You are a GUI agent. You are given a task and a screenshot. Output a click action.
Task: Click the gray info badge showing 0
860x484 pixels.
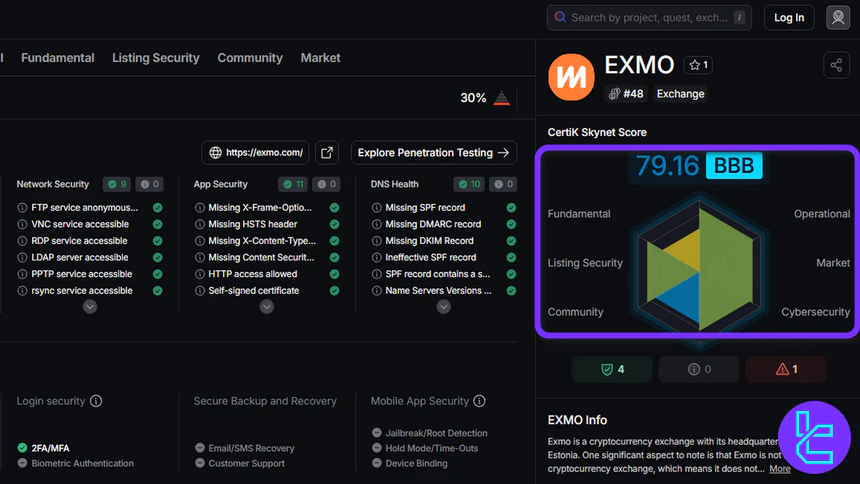[699, 369]
